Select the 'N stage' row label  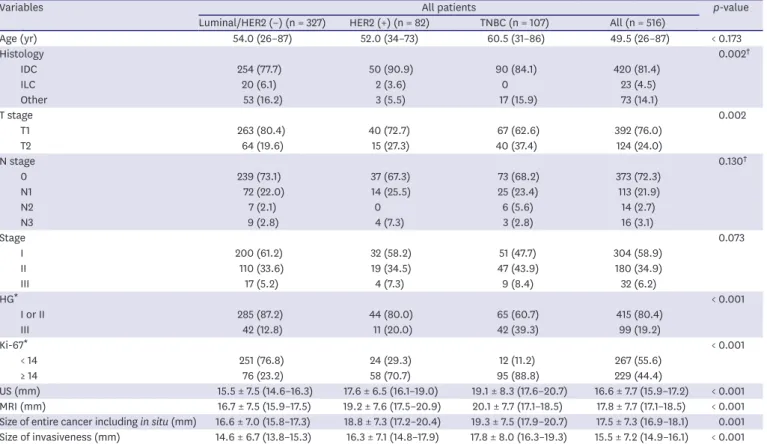coord(18,161)
